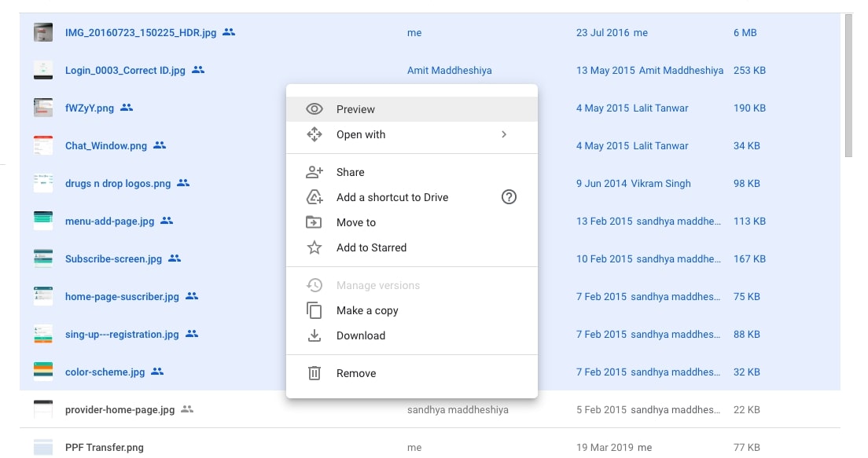Click shared people icon next to fWZyY.png
Image resolution: width=868 pixels, height=458 pixels.
click(x=127, y=108)
